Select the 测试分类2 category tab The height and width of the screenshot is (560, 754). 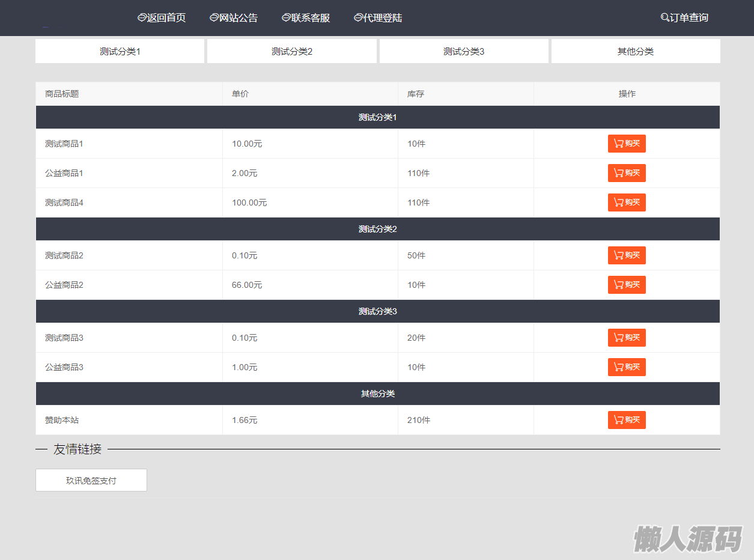[x=292, y=51]
